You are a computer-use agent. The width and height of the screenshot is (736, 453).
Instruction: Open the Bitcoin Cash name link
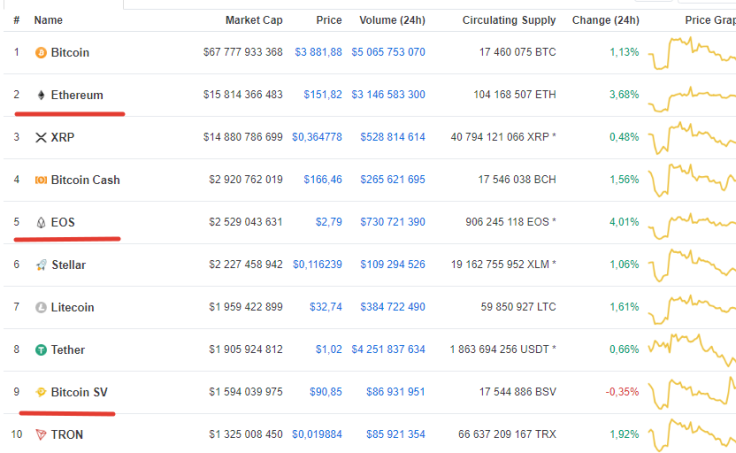click(85, 180)
